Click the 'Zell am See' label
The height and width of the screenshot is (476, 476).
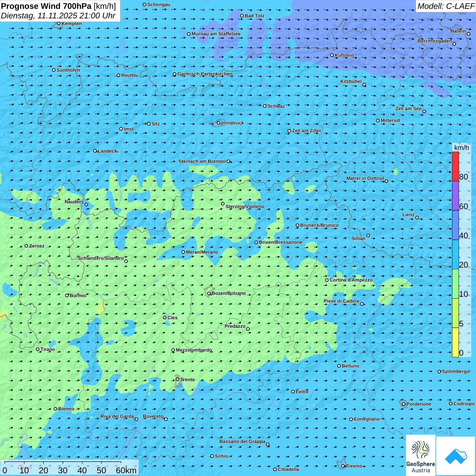tap(408, 108)
